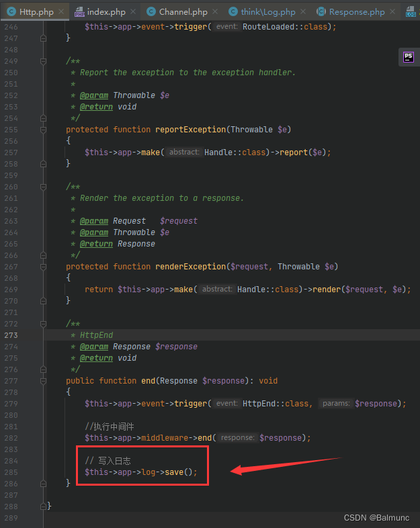The image size is (420, 528).
Task: Click the renderException method name
Action: (x=191, y=267)
